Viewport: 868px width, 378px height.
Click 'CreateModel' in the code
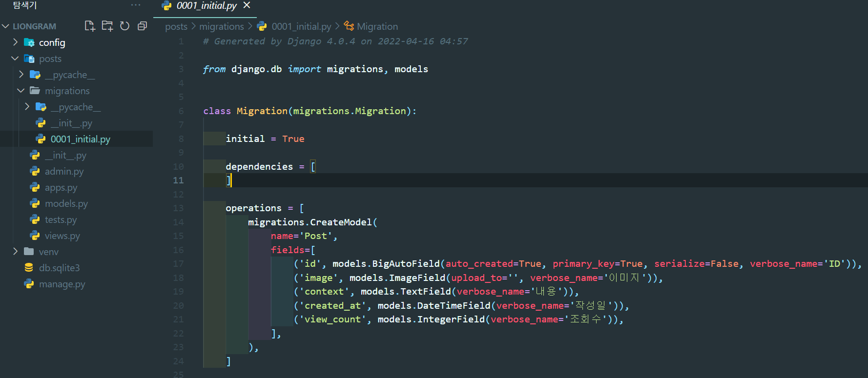tap(341, 222)
